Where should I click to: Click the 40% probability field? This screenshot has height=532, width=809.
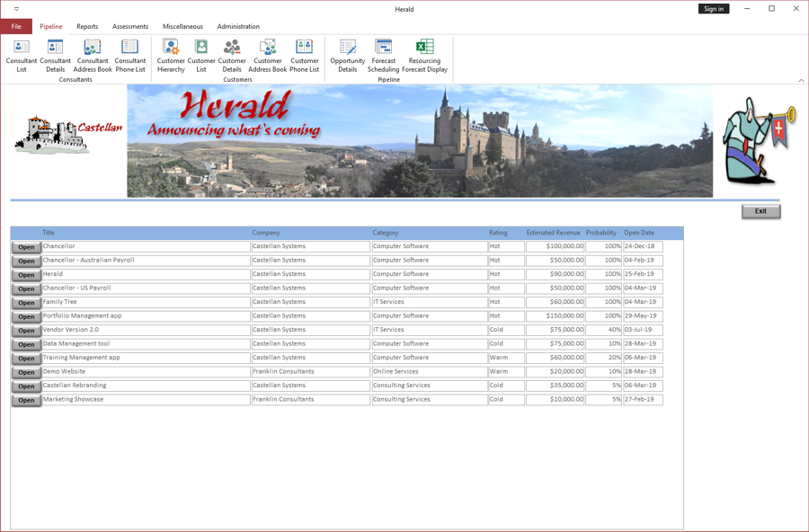click(x=604, y=330)
